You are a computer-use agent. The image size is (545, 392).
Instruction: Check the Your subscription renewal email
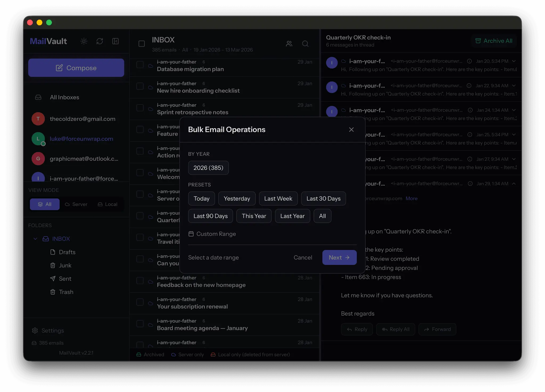[140, 302]
